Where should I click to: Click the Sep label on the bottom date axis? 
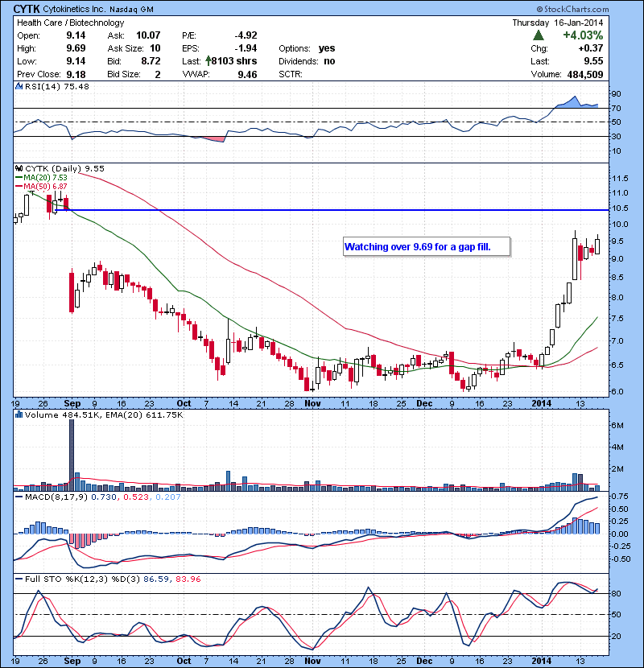pos(72,660)
